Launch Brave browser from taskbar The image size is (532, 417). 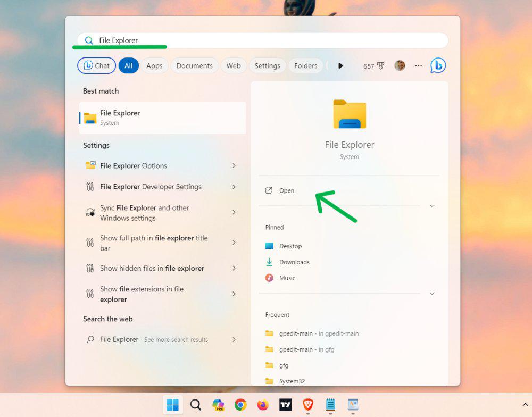pos(307,404)
